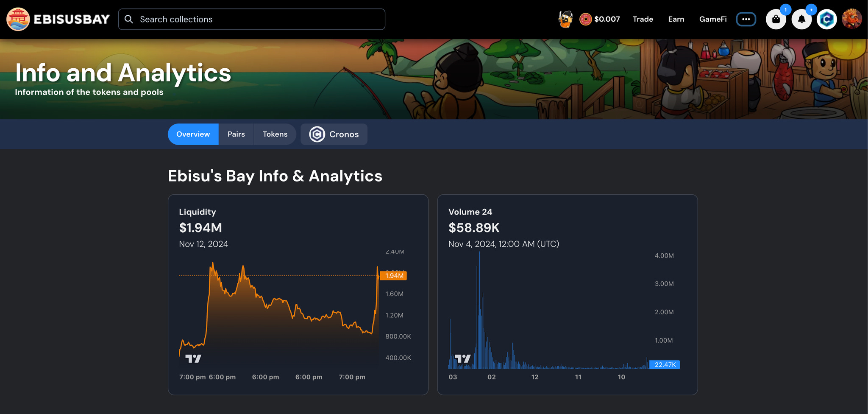Click the Liquidity chart title
The width and height of the screenshot is (868, 414).
pos(198,212)
